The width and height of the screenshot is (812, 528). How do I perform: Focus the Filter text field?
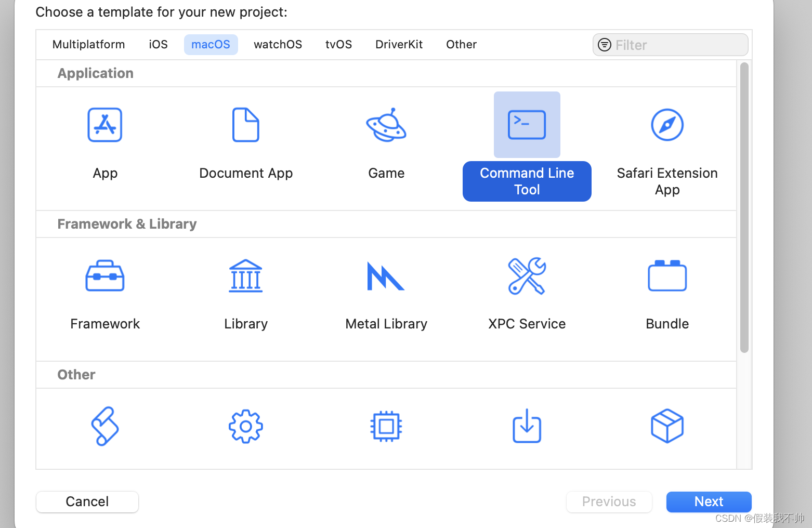(x=671, y=45)
